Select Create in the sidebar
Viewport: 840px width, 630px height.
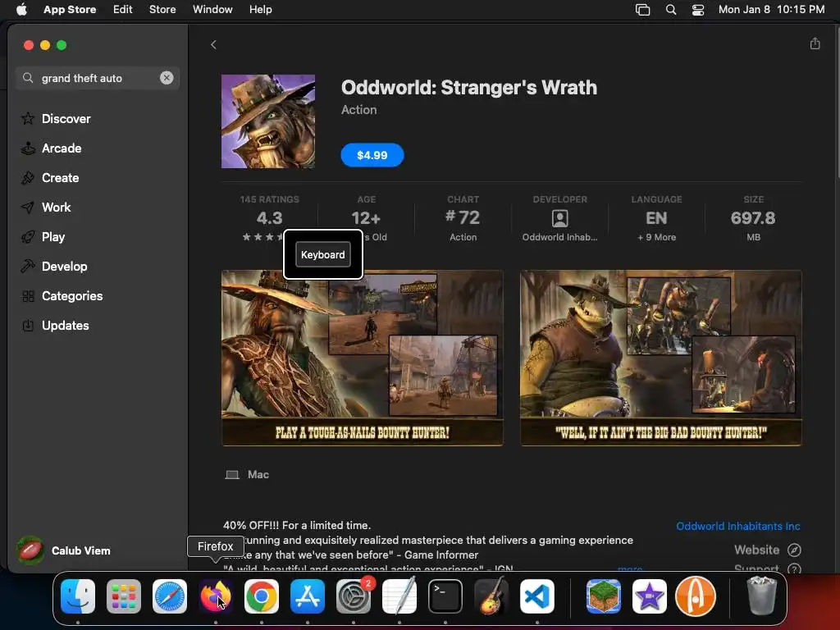click(x=60, y=177)
